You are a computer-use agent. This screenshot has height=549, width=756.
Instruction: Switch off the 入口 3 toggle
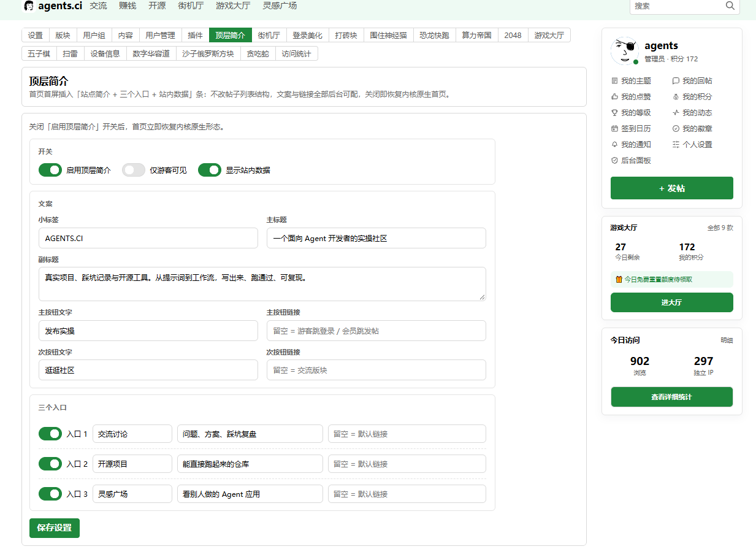[x=50, y=494]
